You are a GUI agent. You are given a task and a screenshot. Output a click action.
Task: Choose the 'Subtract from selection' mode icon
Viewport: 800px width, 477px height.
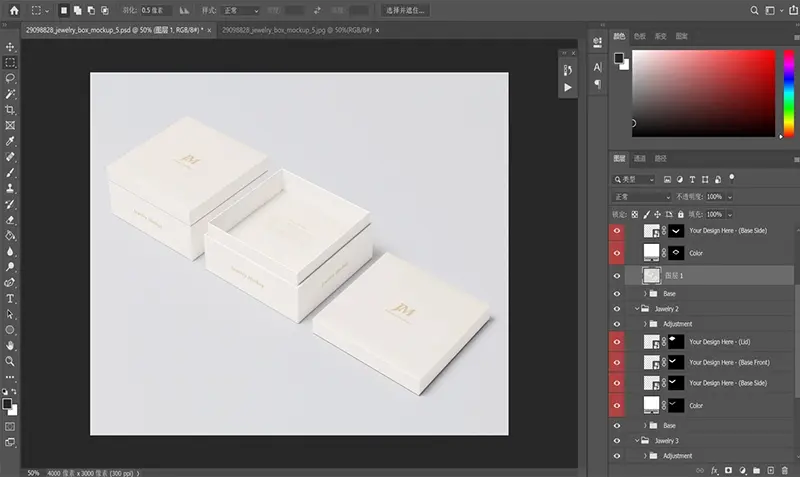pyautogui.click(x=91, y=10)
